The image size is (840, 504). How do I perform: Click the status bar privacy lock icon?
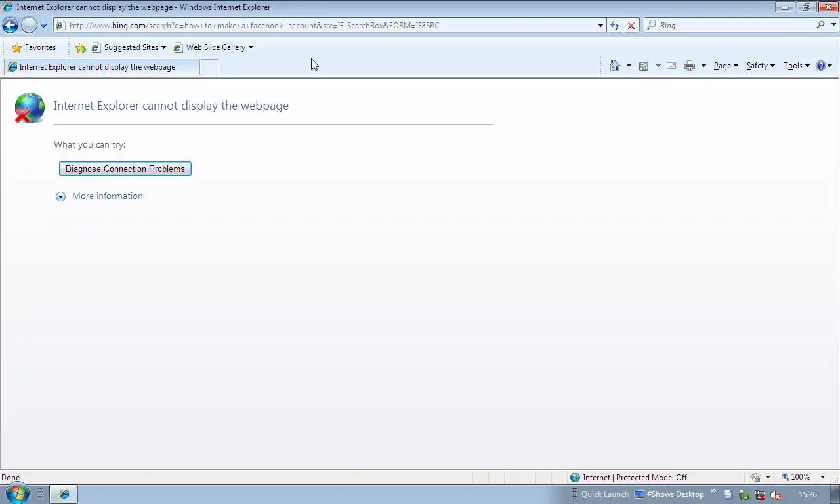[755, 478]
